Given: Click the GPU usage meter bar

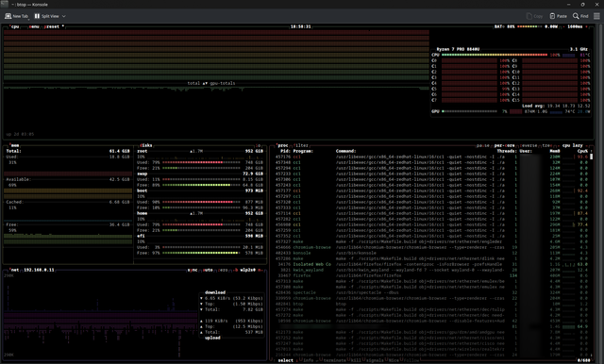Looking at the screenshot, I should (x=469, y=111).
